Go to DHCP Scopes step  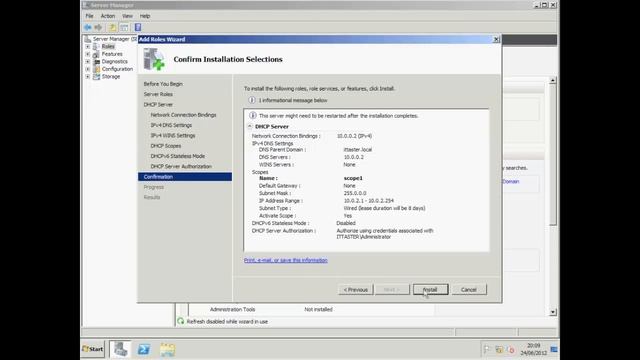click(166, 146)
